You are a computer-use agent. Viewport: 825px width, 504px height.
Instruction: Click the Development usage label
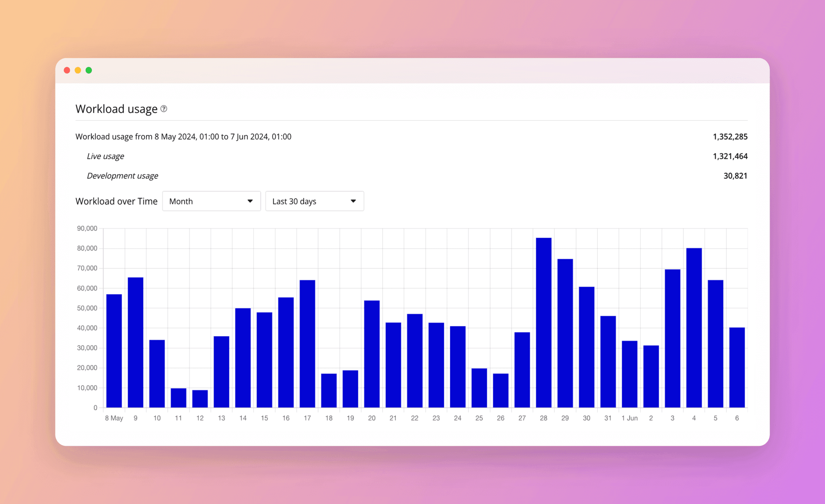click(x=123, y=176)
